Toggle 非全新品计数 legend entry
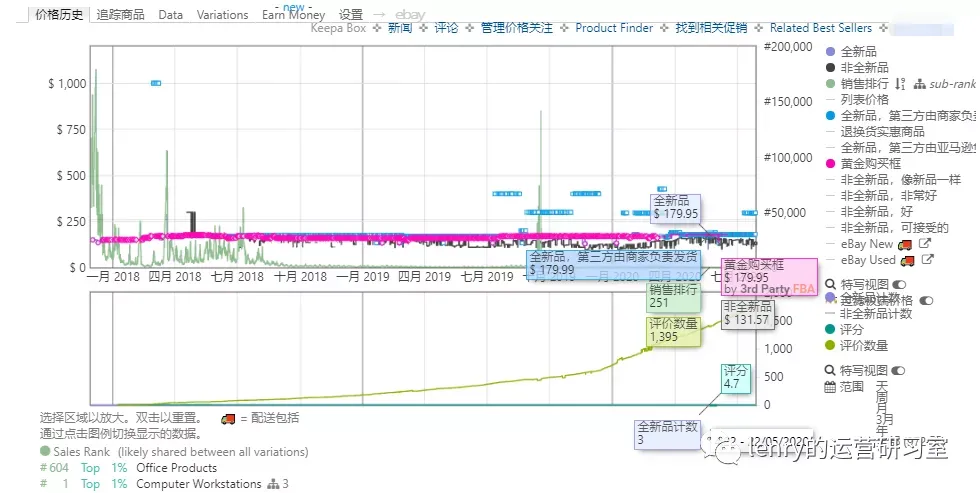Image resolution: width=980 pixels, height=493 pixels. tap(876, 314)
